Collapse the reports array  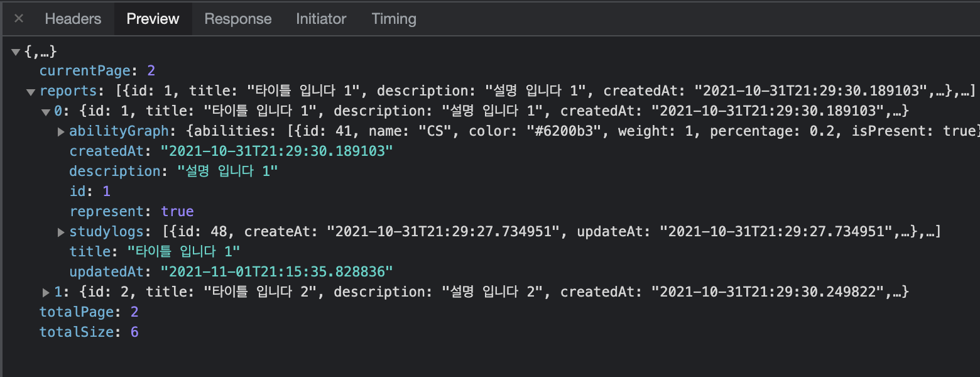[x=30, y=90]
